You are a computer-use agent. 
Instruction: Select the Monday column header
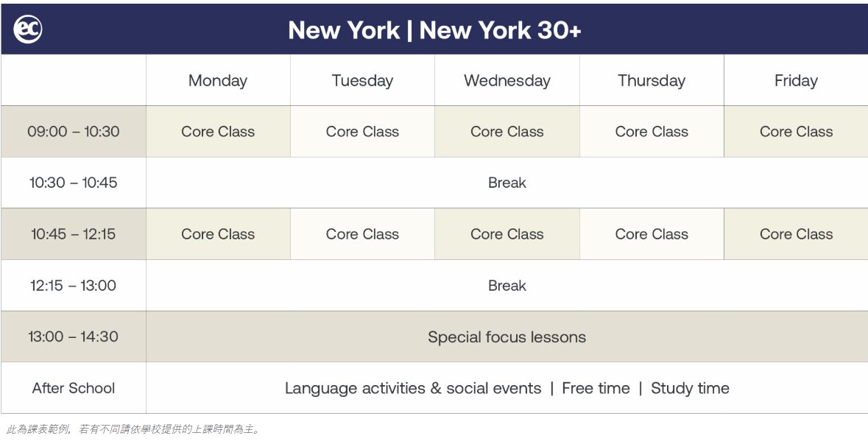pyautogui.click(x=218, y=80)
